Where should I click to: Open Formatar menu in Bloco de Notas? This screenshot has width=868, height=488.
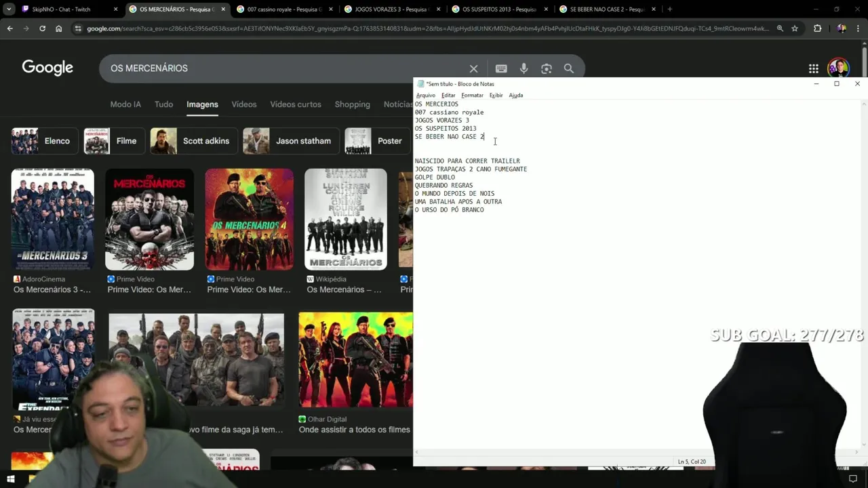[x=472, y=96]
